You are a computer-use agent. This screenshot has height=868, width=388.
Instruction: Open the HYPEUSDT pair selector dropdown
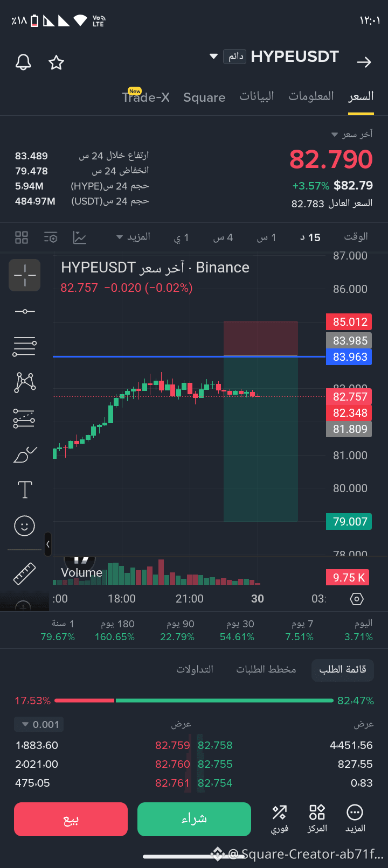(213, 57)
